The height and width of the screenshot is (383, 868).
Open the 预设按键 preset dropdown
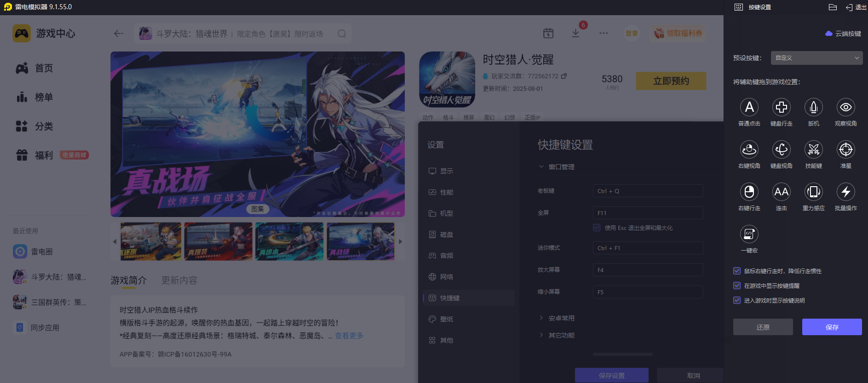(x=816, y=58)
